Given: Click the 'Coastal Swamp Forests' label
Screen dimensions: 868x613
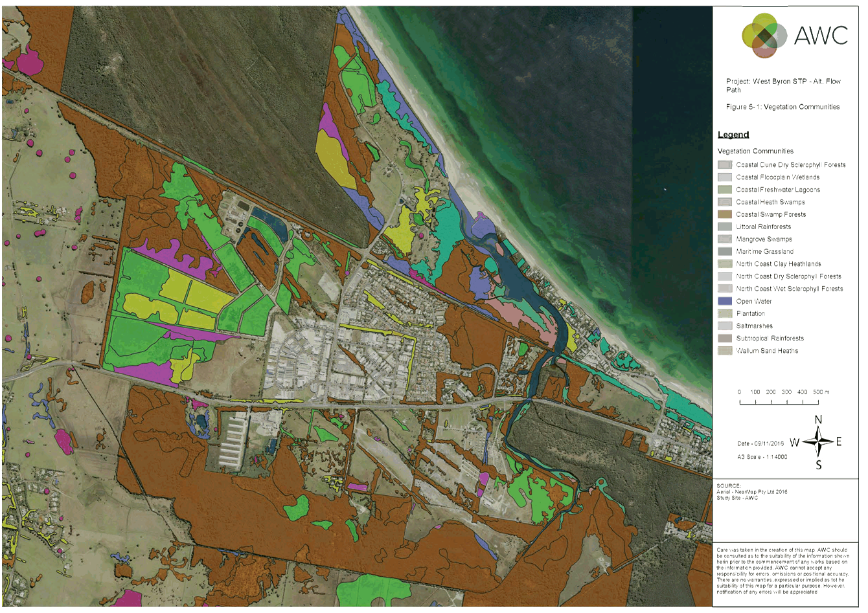Looking at the screenshot, I should pyautogui.click(x=771, y=214).
